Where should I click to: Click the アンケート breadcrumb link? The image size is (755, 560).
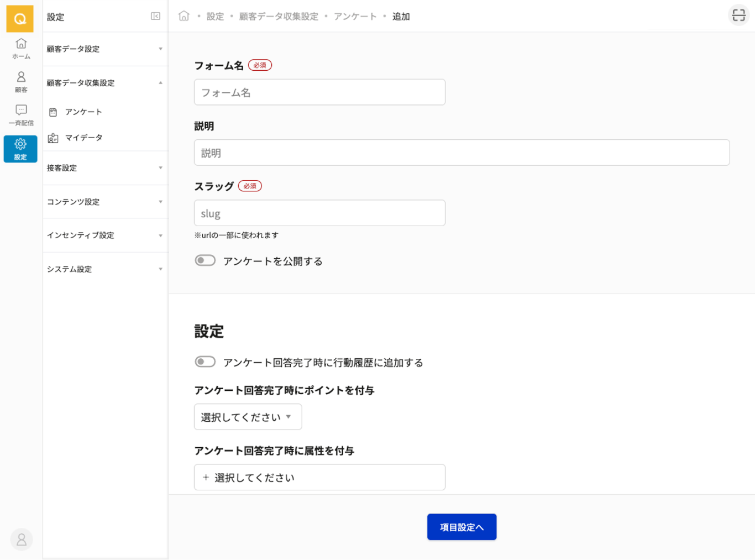pyautogui.click(x=355, y=17)
